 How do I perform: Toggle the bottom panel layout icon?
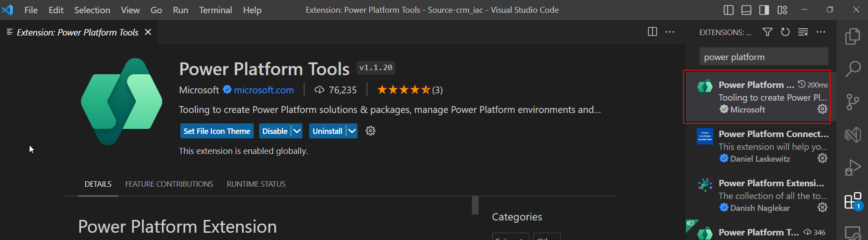746,10
